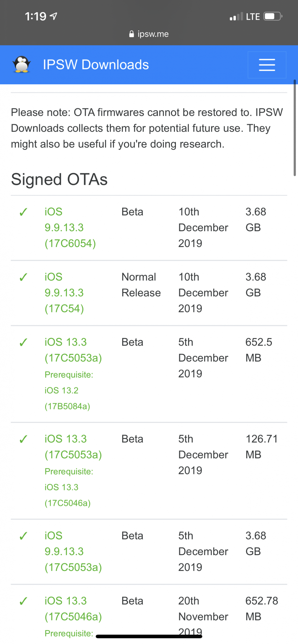Tap the lock icon beside ipsw.me
Screen dimensions: 298x644
(131, 34)
